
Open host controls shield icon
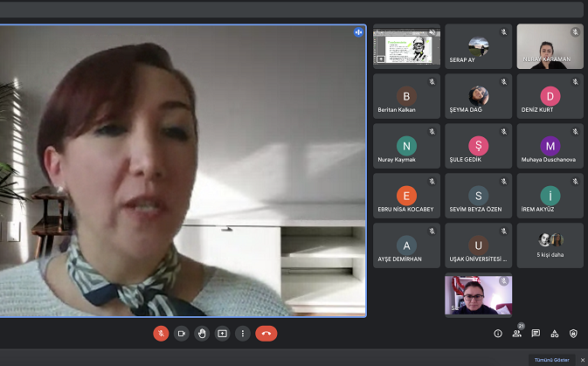(573, 333)
